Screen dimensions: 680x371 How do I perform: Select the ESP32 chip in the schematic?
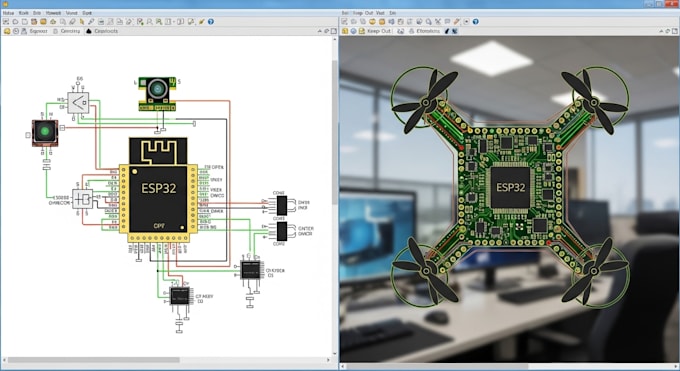click(x=158, y=190)
